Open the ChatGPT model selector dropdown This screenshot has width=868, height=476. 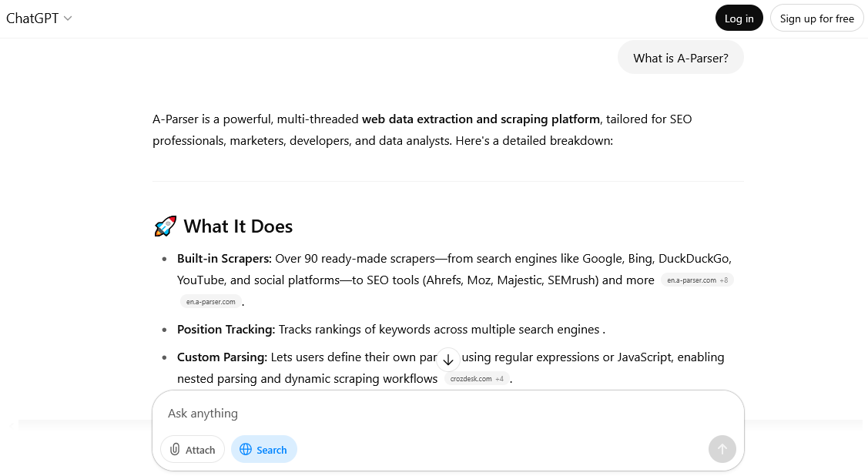tap(39, 18)
